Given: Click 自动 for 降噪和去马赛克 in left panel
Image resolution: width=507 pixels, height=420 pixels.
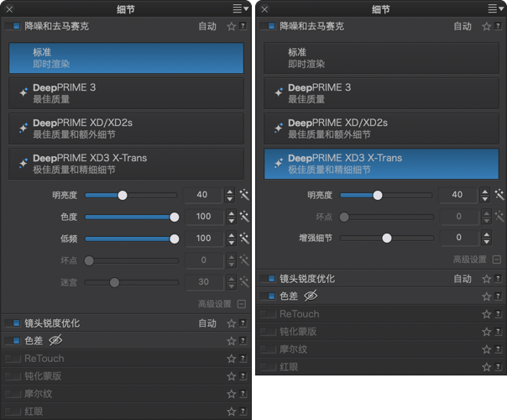Looking at the screenshot, I should [207, 26].
